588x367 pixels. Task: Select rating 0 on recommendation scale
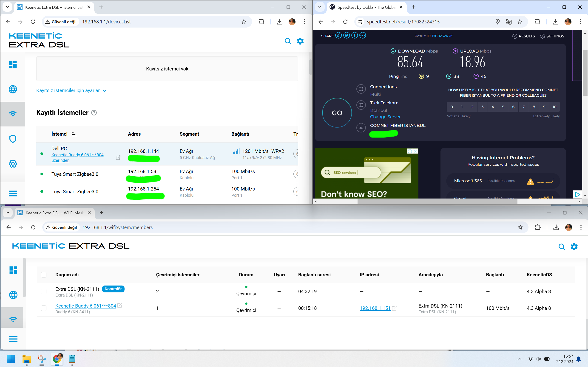click(452, 107)
